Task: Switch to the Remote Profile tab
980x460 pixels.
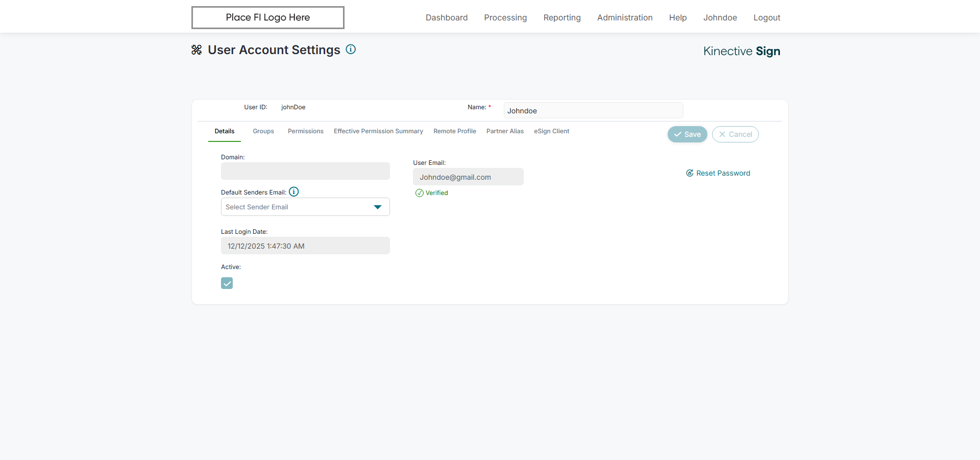Action: pos(455,131)
